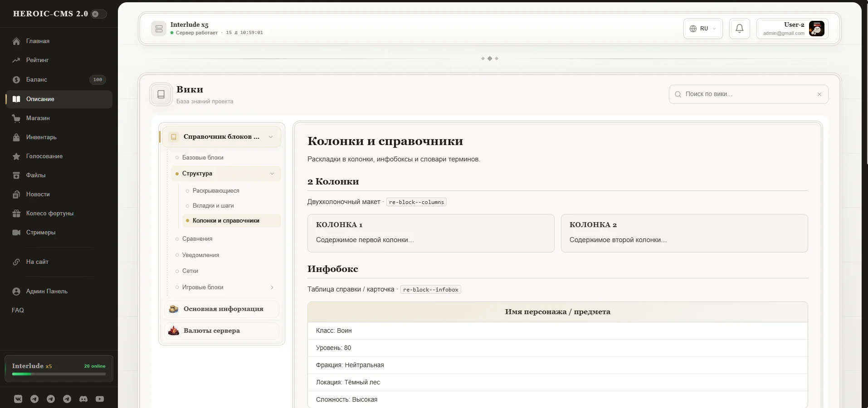Click the server icon beside Interlude x5 header
The width and height of the screenshot is (868, 408).
pos(159,29)
